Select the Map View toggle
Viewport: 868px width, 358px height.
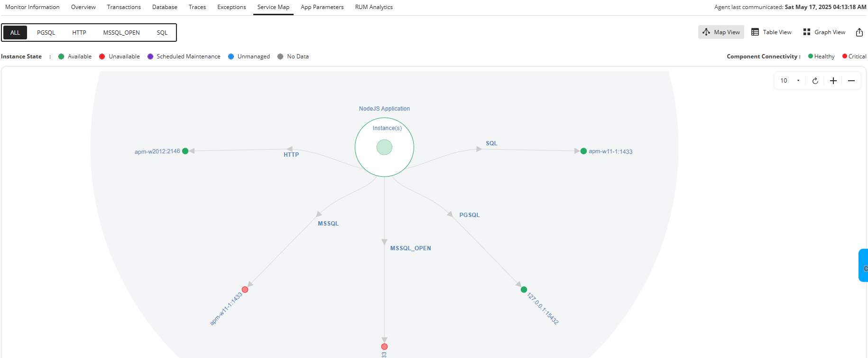coord(721,32)
